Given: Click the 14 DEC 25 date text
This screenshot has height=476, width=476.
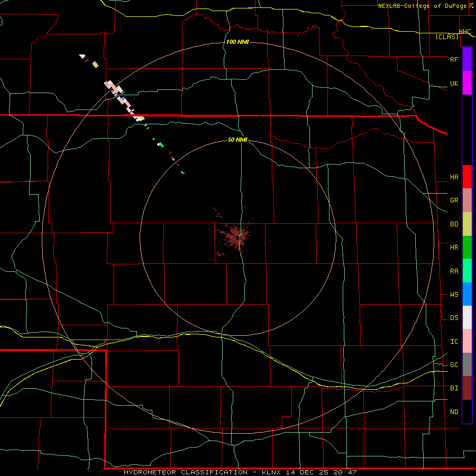Looking at the screenshot, I should (307, 472).
